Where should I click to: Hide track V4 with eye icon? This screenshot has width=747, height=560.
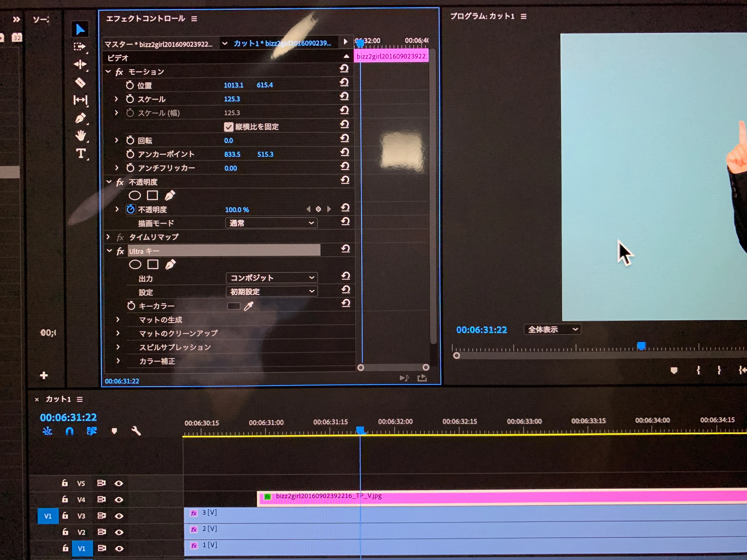119,500
